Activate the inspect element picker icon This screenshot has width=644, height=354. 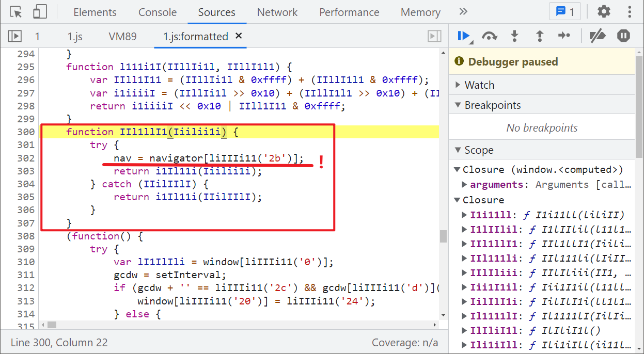(15, 12)
